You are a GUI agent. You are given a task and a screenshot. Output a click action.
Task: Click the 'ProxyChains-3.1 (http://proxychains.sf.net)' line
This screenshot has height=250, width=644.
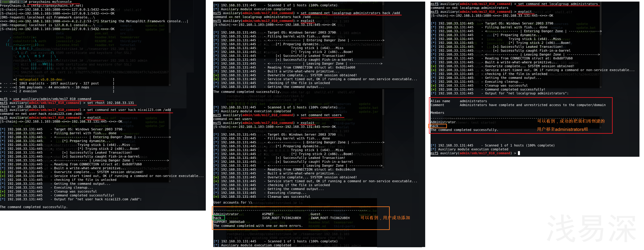pyautogui.click(x=41, y=6)
